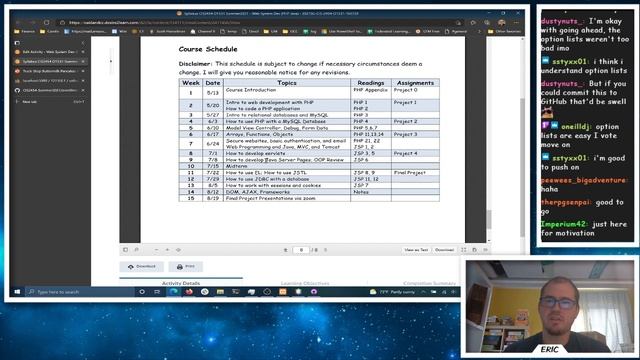Zoom out the PDF document

point(156,250)
